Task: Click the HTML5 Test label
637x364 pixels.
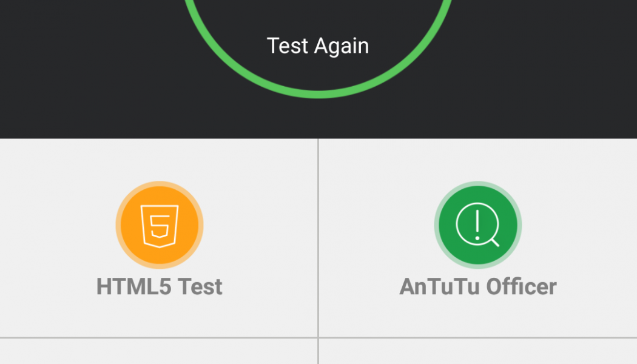Action: 159,286
